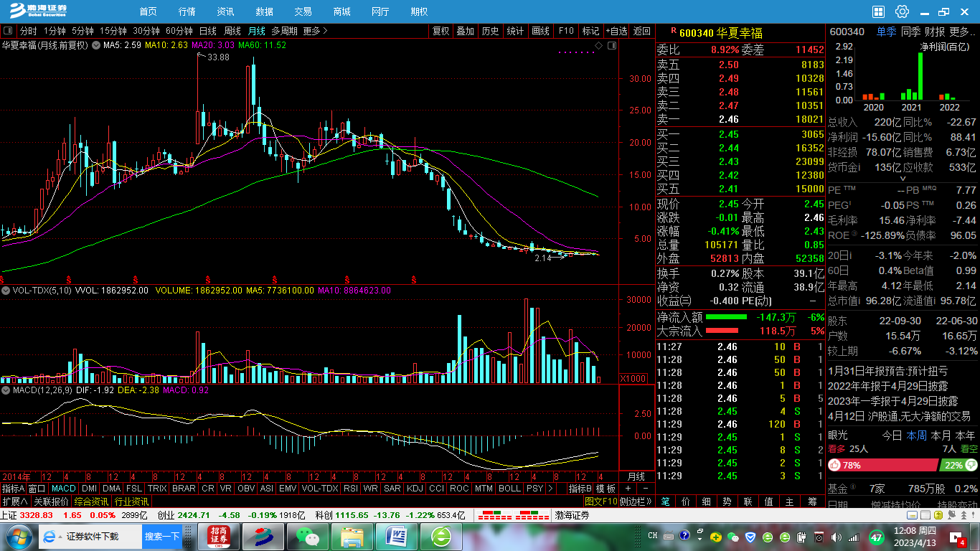Switch to 指标A mode
Image resolution: width=980 pixels, height=551 pixels.
(x=13, y=489)
